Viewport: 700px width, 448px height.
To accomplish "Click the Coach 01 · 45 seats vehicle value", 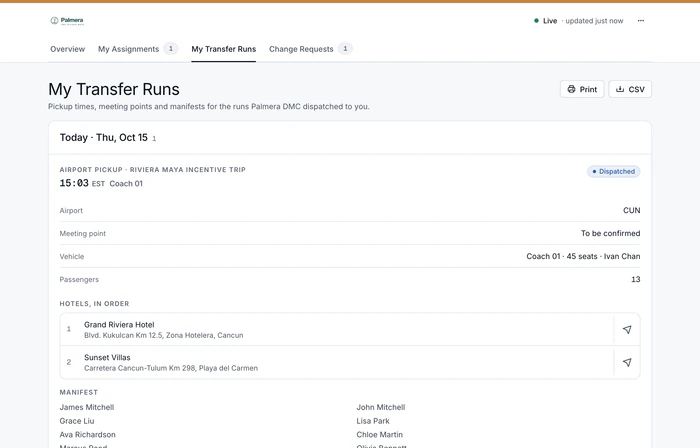I will (x=583, y=257).
